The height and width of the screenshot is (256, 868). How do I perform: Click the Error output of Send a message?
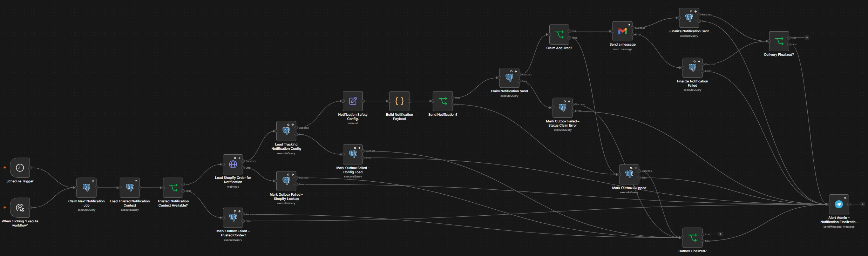633,34
